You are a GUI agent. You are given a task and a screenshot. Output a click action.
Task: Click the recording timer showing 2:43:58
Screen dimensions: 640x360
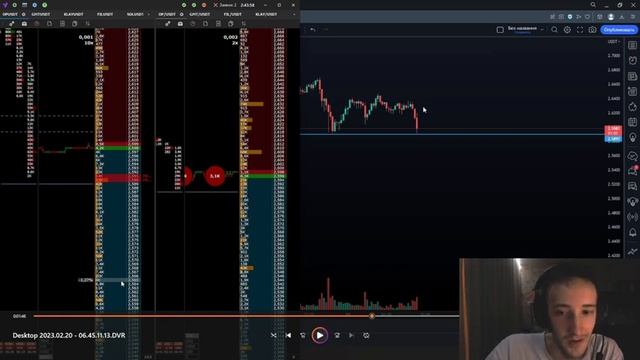coord(247,5)
